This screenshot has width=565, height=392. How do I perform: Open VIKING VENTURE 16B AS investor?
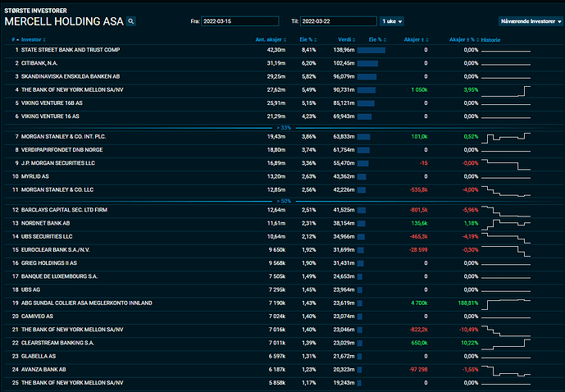pyautogui.click(x=52, y=103)
